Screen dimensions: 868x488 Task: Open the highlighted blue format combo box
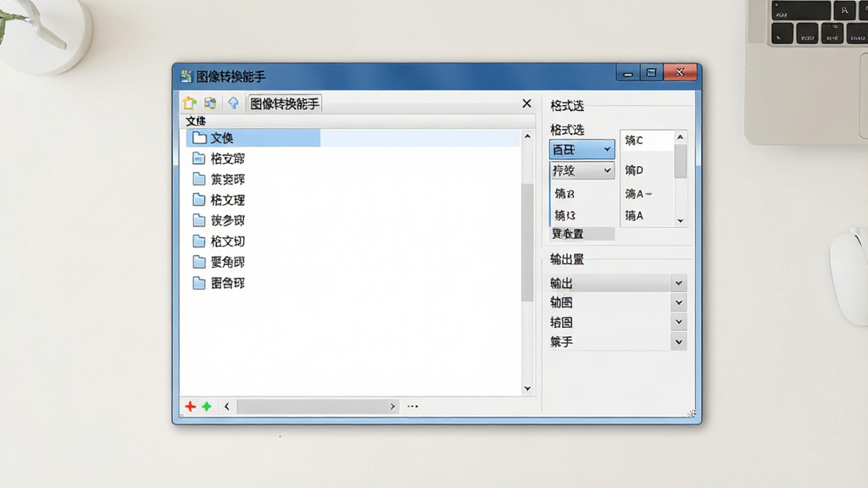coord(581,149)
